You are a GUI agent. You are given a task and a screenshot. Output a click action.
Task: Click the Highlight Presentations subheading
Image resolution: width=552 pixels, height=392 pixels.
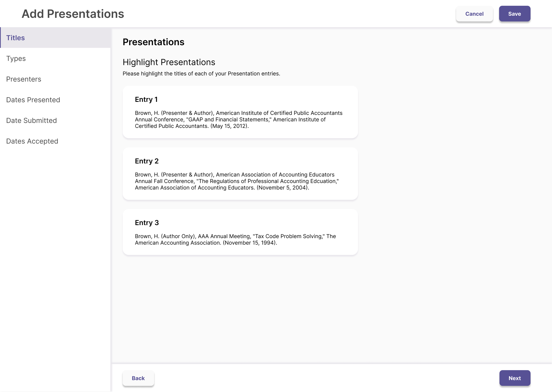point(169,62)
